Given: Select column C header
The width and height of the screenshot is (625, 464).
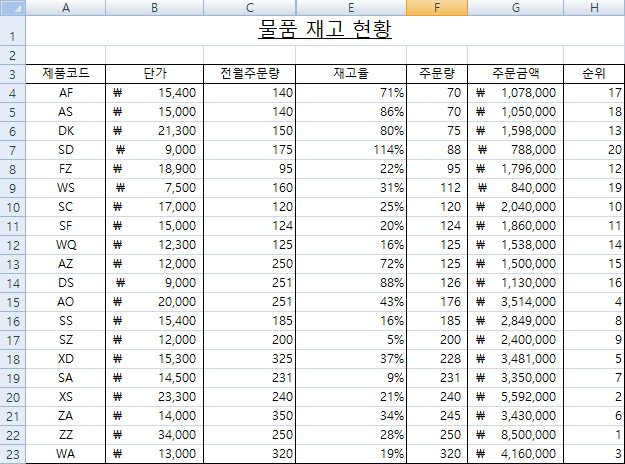Looking at the screenshot, I should (x=250, y=8).
